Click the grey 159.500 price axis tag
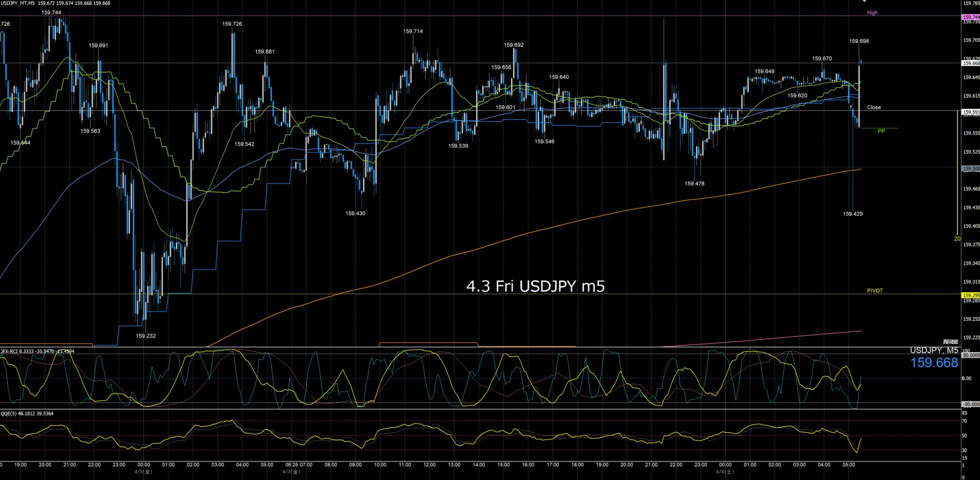This screenshot has height=480, width=980. click(x=970, y=168)
